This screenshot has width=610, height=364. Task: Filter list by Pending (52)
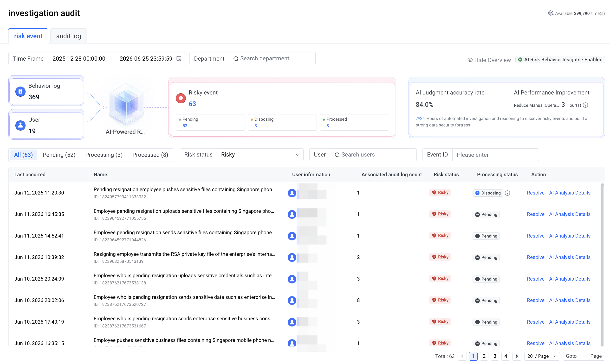pyautogui.click(x=59, y=155)
